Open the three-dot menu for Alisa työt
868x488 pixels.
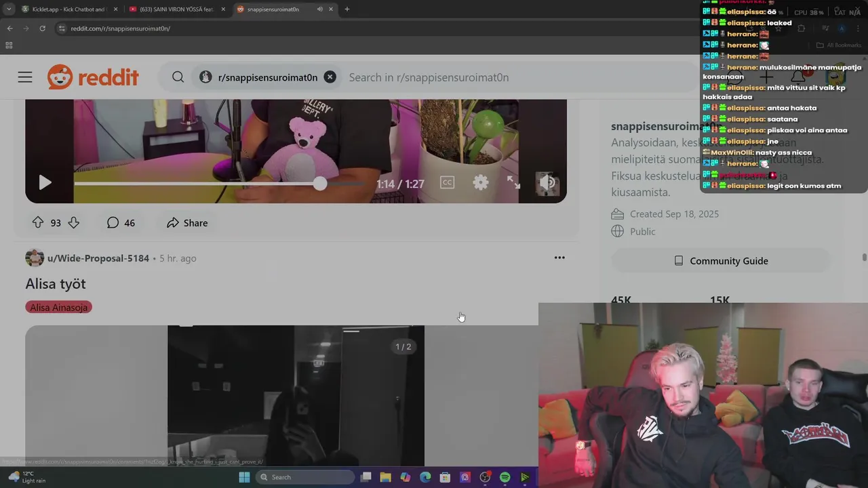click(x=559, y=258)
